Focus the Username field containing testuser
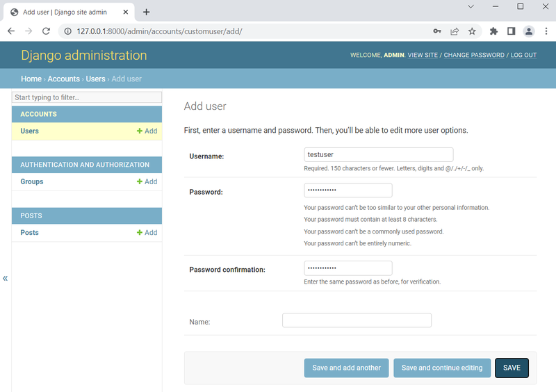This screenshot has width=556, height=392. click(x=378, y=155)
